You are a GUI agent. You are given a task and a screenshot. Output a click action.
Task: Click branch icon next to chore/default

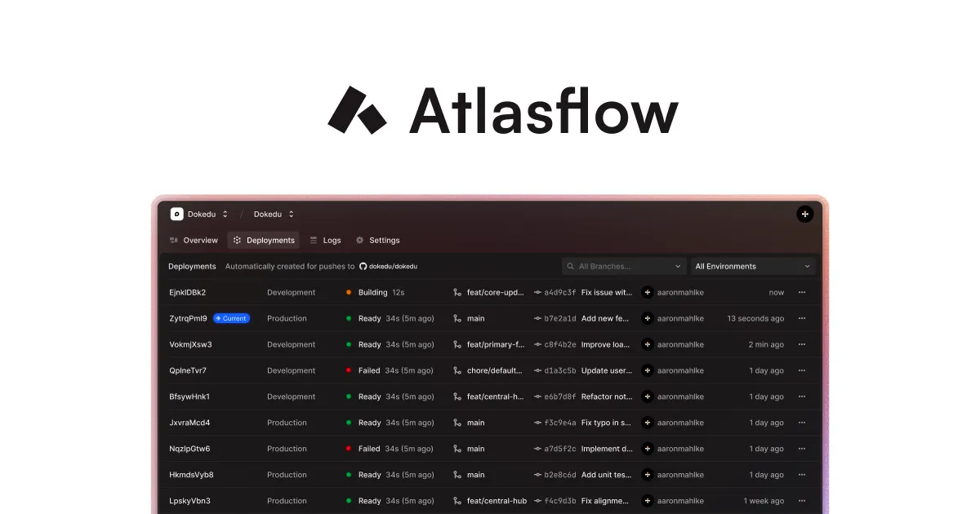coord(457,370)
